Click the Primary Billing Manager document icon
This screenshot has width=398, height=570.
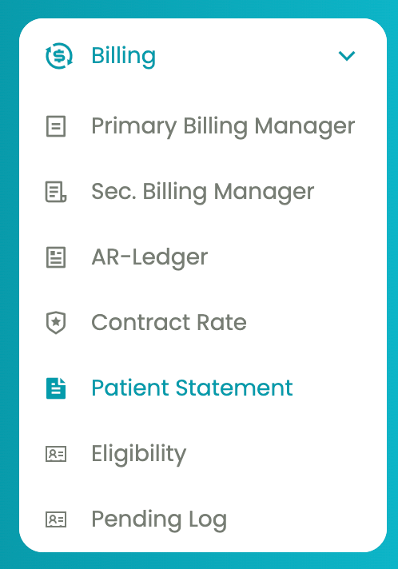click(x=56, y=127)
